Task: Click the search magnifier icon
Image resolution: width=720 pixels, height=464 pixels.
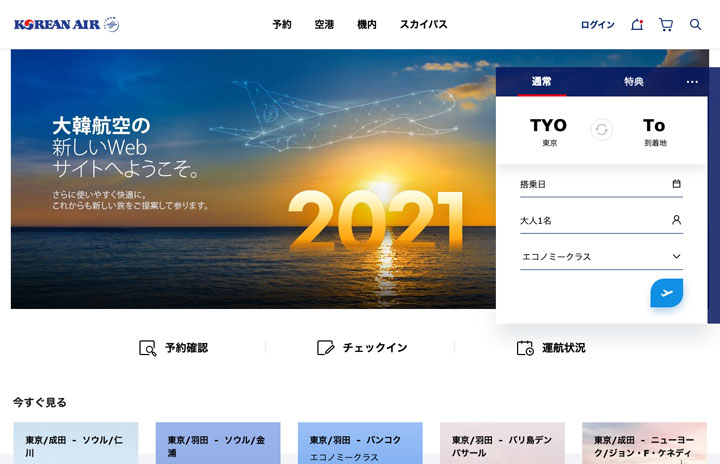Action: (x=695, y=24)
